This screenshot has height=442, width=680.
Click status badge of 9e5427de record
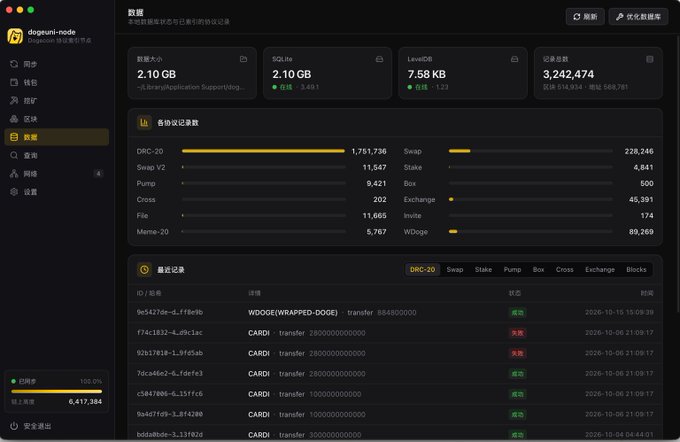[517, 312]
